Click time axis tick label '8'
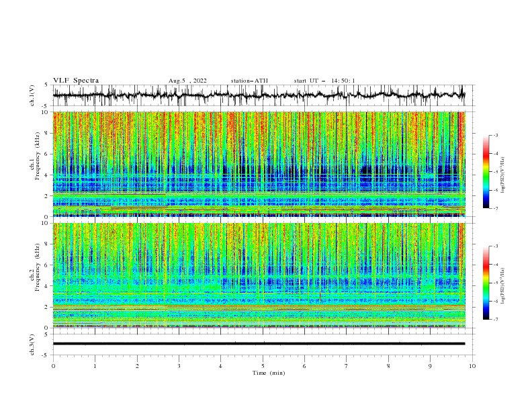Image resolution: width=532 pixels, height=411 pixels. 388,366
